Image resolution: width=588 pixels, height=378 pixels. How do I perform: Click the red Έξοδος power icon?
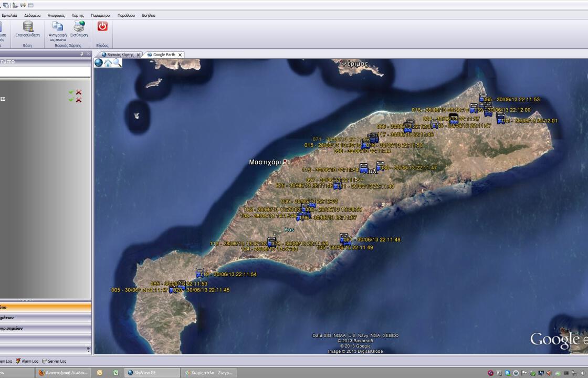(102, 26)
